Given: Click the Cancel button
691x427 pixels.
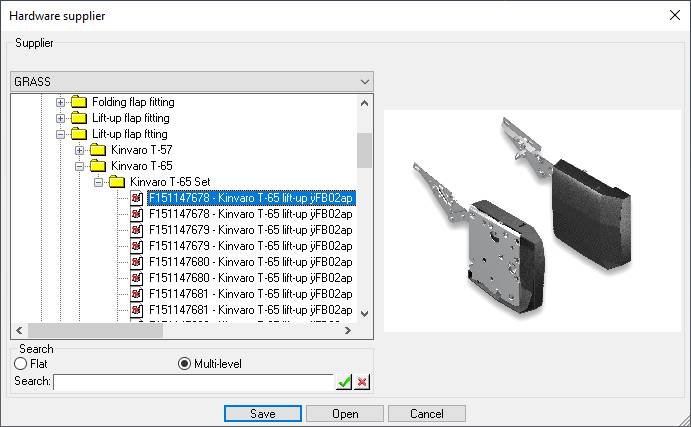Looking at the screenshot, I should (427, 414).
